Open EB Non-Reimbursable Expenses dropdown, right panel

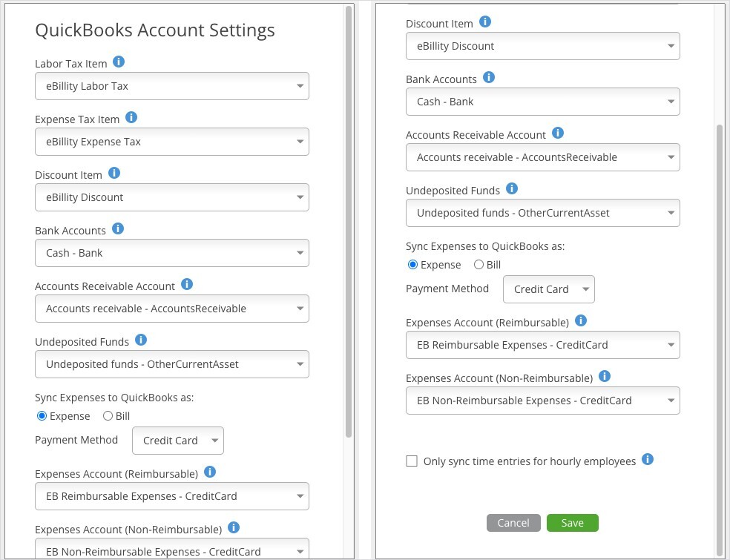[543, 401]
